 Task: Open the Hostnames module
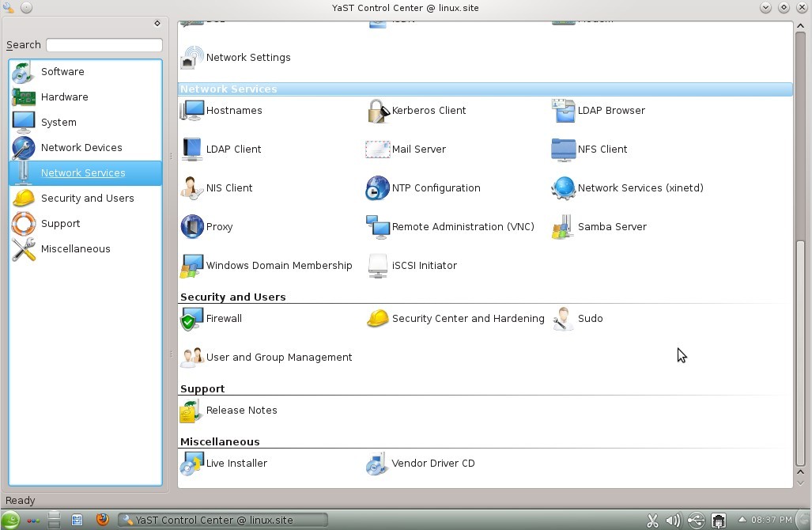pyautogui.click(x=221, y=111)
